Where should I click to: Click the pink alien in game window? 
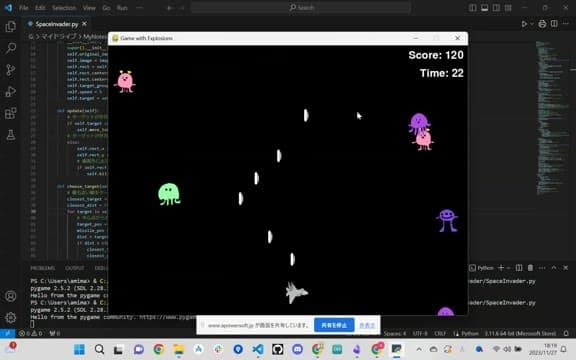pyautogui.click(x=125, y=82)
